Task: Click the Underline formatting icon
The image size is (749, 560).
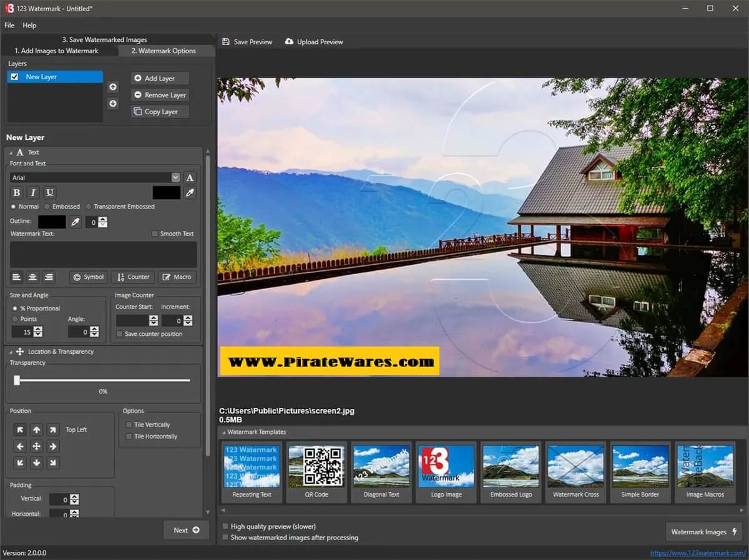Action: point(50,193)
